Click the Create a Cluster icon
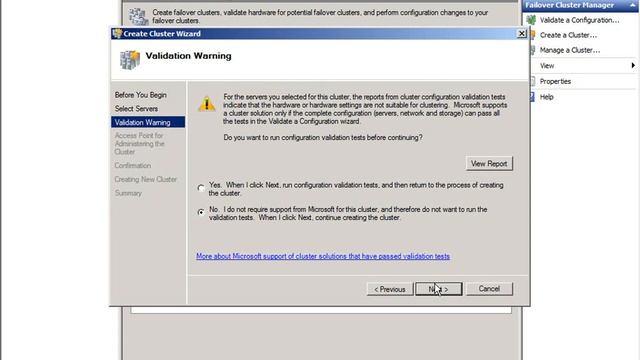Image resolution: width=640 pixels, height=360 pixels. coord(532,35)
